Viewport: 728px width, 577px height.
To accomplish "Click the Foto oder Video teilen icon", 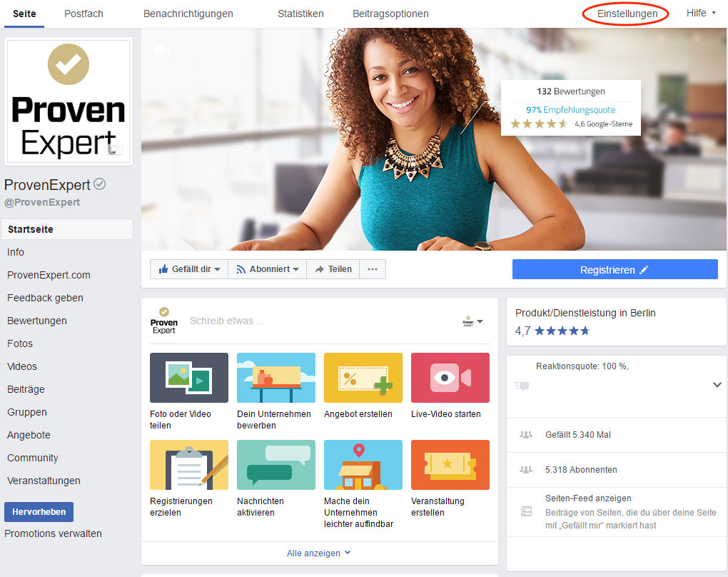I will click(189, 377).
